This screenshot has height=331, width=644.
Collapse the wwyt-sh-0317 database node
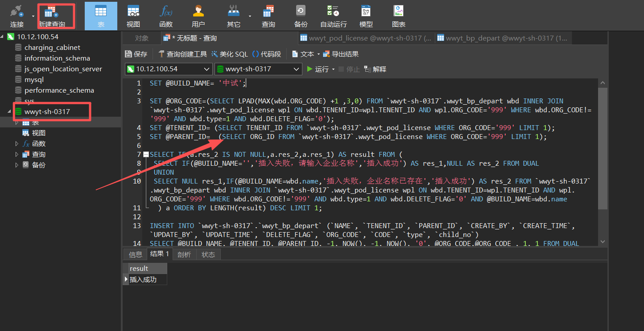point(9,112)
